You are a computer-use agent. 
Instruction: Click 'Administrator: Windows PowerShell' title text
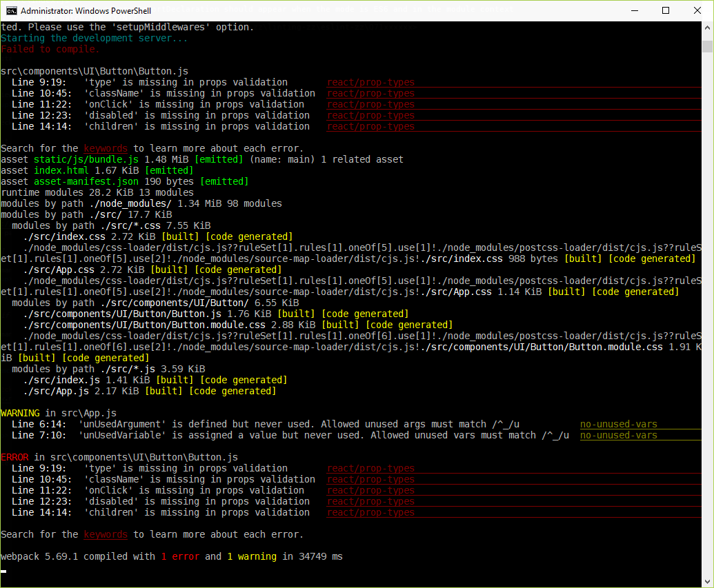[x=86, y=11]
